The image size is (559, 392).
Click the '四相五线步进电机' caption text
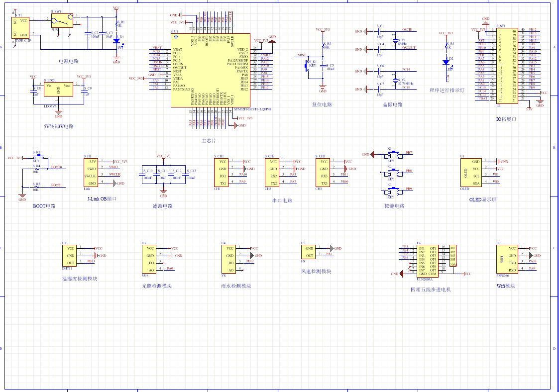click(430, 289)
